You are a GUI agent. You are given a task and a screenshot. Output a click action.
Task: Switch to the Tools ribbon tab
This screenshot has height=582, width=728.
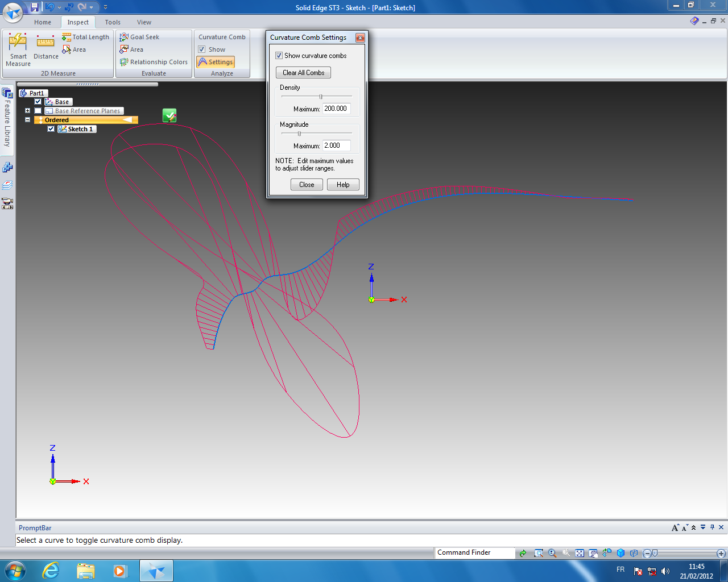[x=113, y=22]
